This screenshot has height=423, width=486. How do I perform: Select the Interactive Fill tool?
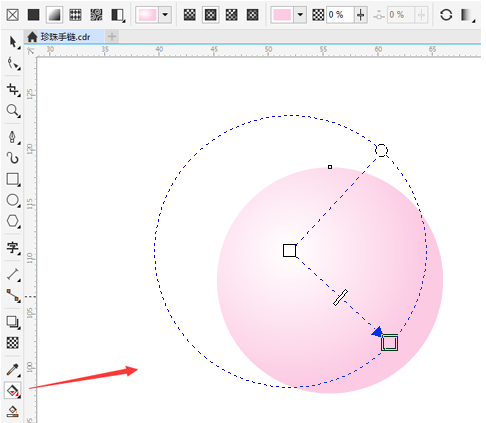13,390
